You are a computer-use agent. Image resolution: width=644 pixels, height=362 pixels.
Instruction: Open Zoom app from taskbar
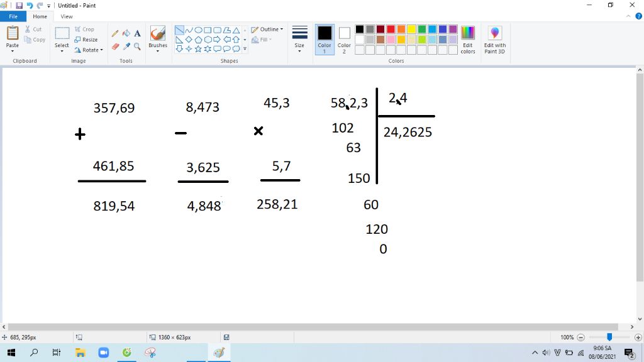[x=104, y=353]
